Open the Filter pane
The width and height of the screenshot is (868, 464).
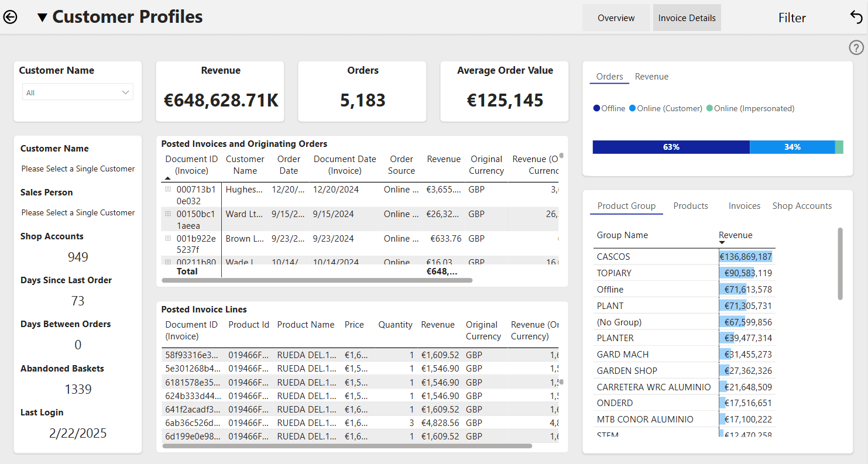pyautogui.click(x=792, y=18)
